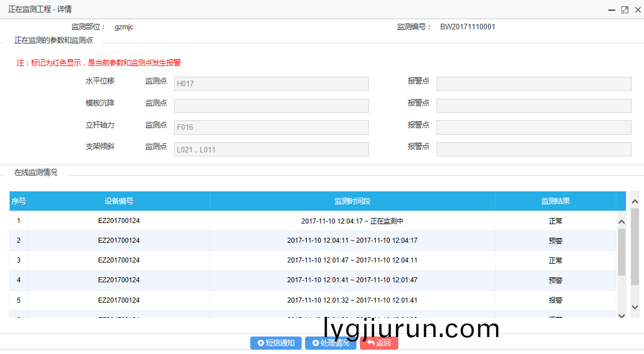Click the 监测结果 column header
The width and height of the screenshot is (644, 354).
click(555, 201)
